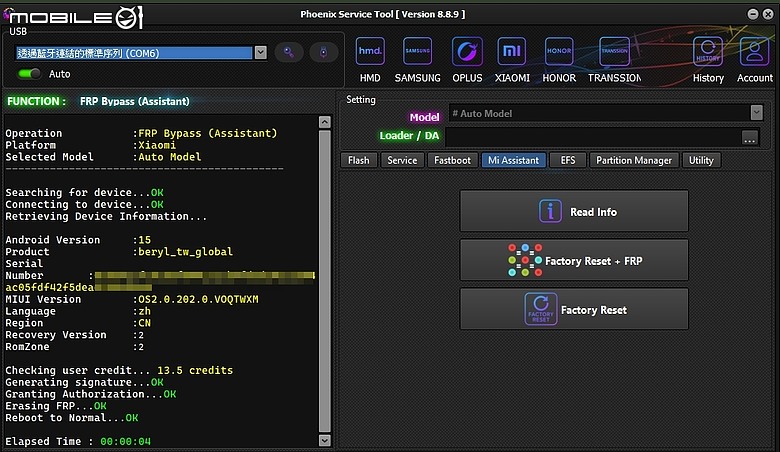Click the FRP Bypass (Assistant) function label
The height and width of the screenshot is (452, 780).
coord(135,101)
